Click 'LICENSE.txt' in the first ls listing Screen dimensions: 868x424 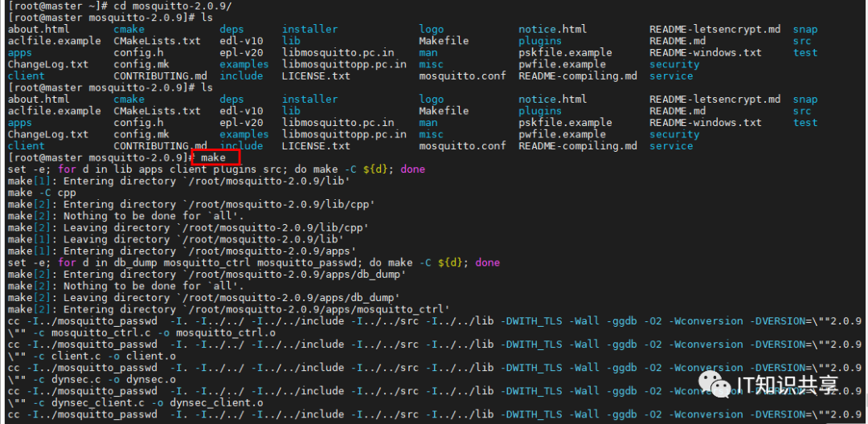[316, 75]
